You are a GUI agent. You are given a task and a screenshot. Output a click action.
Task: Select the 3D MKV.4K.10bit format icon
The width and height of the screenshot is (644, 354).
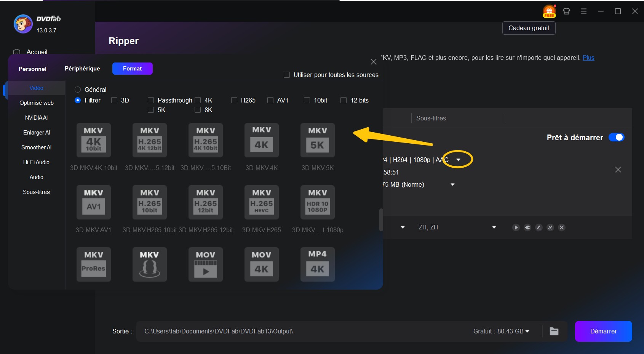[94, 140]
